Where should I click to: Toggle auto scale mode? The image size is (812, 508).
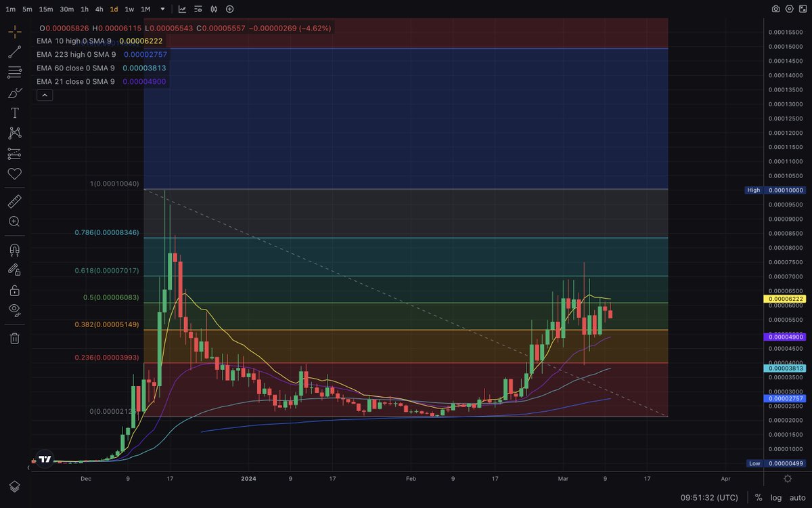click(797, 498)
